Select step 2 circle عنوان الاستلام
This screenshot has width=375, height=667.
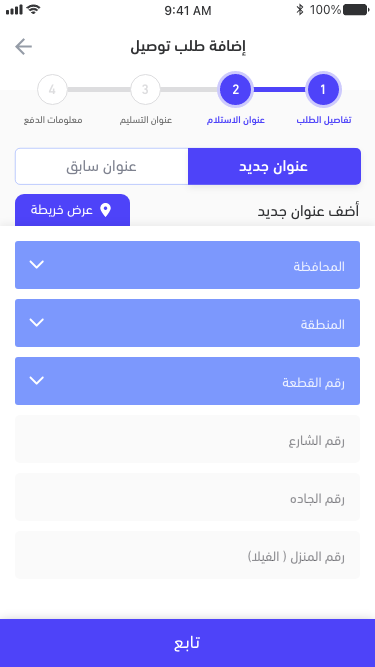pyautogui.click(x=235, y=89)
